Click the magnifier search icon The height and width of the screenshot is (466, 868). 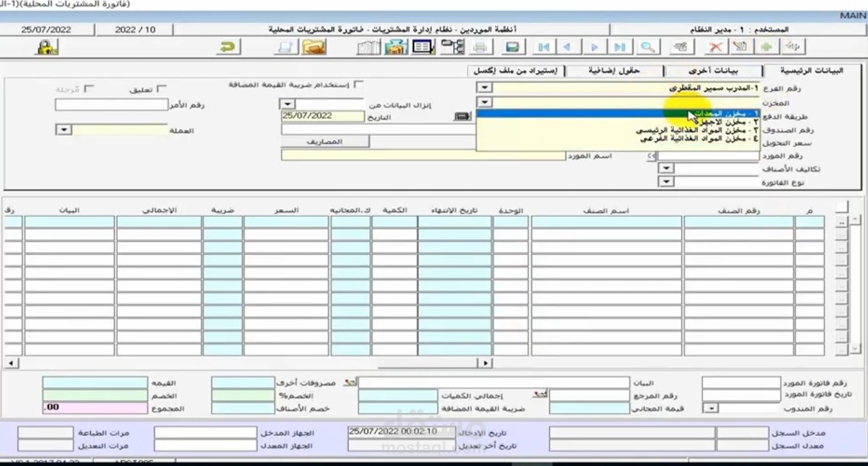coord(647,47)
